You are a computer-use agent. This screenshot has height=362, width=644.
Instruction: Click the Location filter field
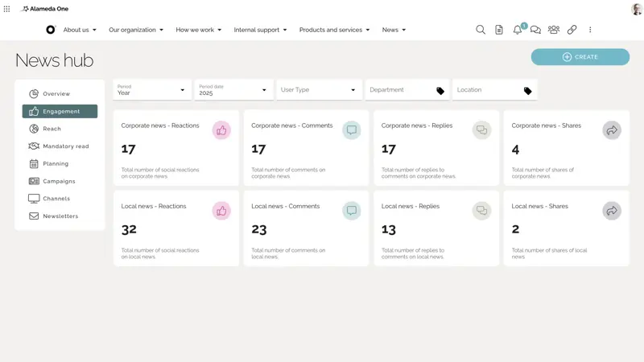click(495, 90)
